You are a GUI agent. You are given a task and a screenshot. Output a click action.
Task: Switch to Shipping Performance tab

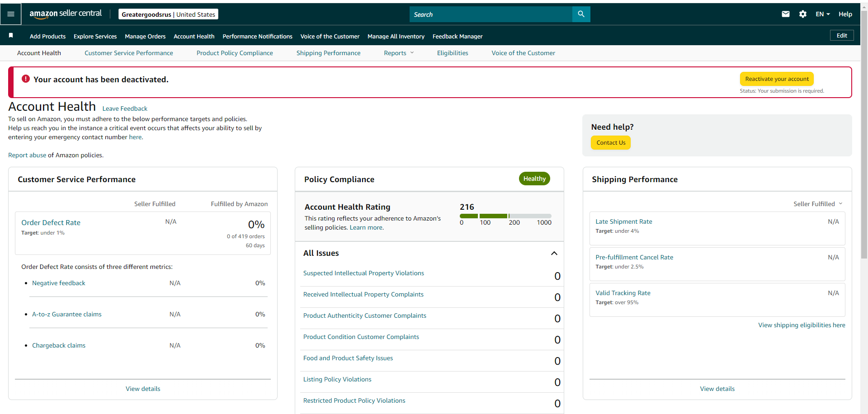pos(328,53)
